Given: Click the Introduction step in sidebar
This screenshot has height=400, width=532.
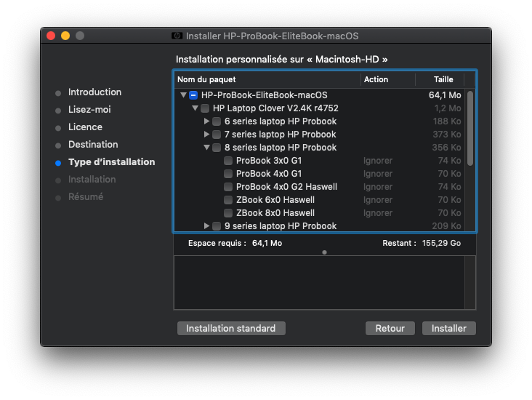Looking at the screenshot, I should pos(94,92).
